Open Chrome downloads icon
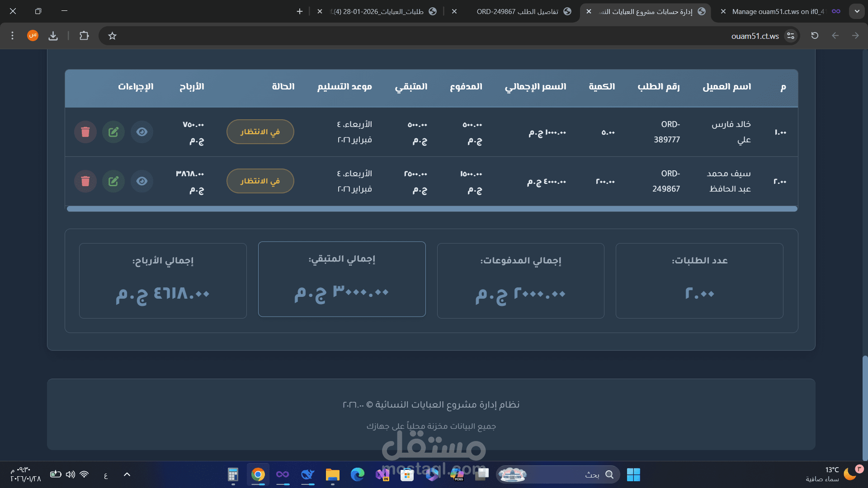The width and height of the screenshot is (868, 488). pyautogui.click(x=53, y=36)
